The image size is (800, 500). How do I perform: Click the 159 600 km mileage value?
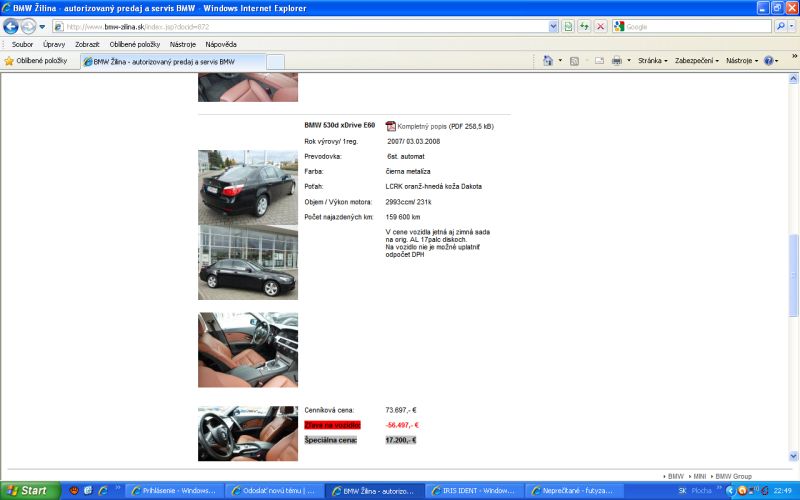click(403, 217)
